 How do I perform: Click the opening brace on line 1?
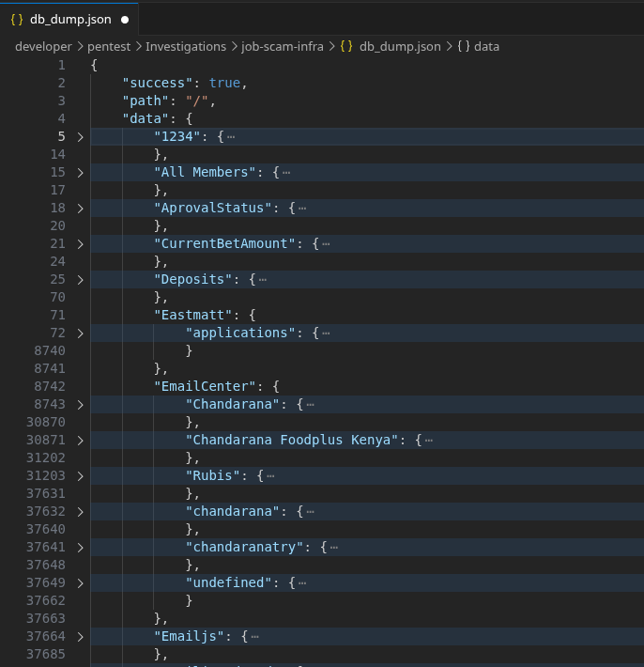95,65
